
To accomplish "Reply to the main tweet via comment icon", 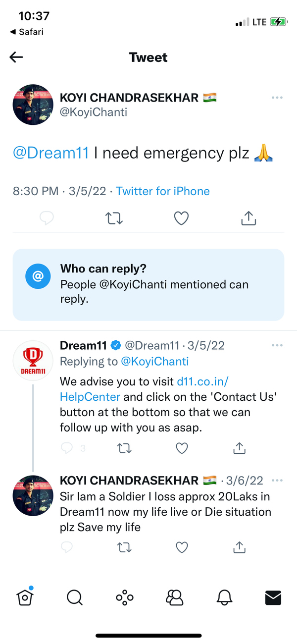I will (46, 218).
